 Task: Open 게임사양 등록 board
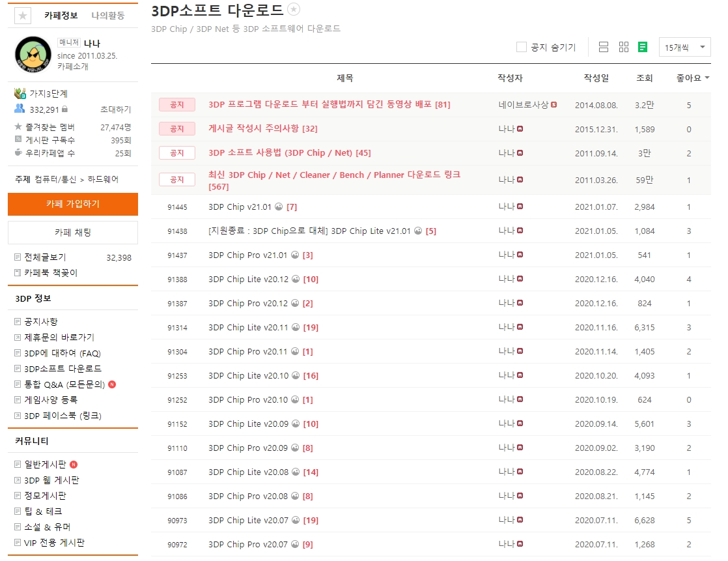[x=51, y=399]
